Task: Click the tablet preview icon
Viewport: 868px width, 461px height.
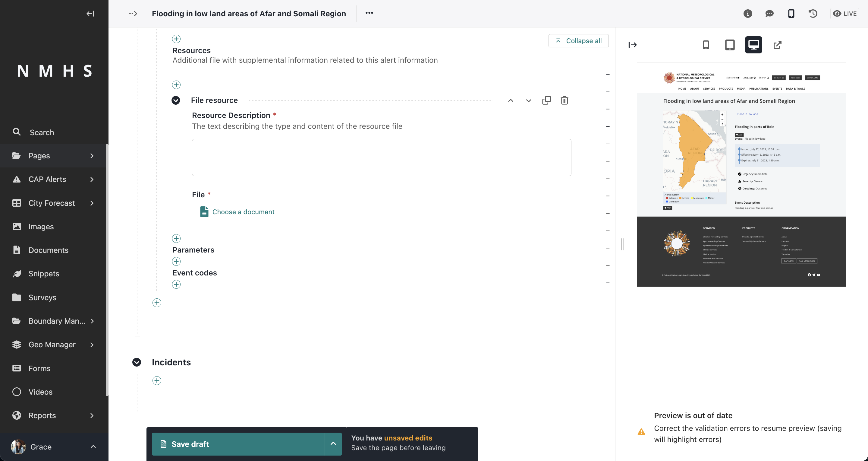Action: click(730, 45)
